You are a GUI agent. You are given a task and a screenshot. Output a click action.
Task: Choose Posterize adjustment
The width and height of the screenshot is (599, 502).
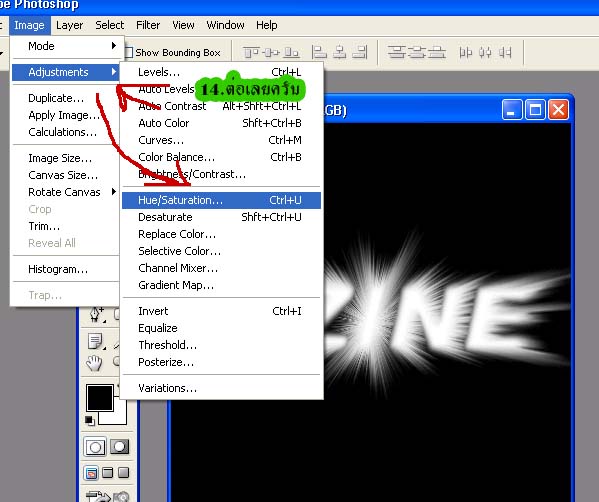tap(221, 362)
